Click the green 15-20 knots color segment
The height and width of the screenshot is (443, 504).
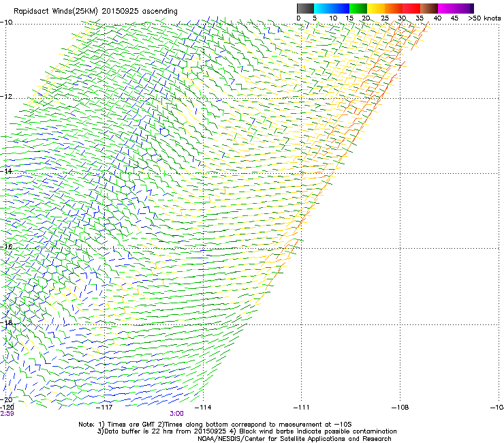(x=358, y=8)
